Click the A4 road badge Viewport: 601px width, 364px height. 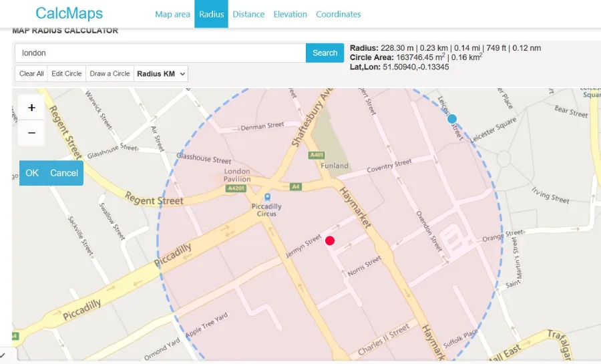295,186
